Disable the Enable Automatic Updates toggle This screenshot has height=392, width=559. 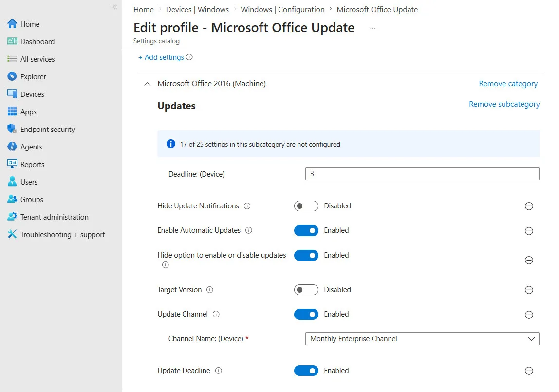click(x=306, y=230)
